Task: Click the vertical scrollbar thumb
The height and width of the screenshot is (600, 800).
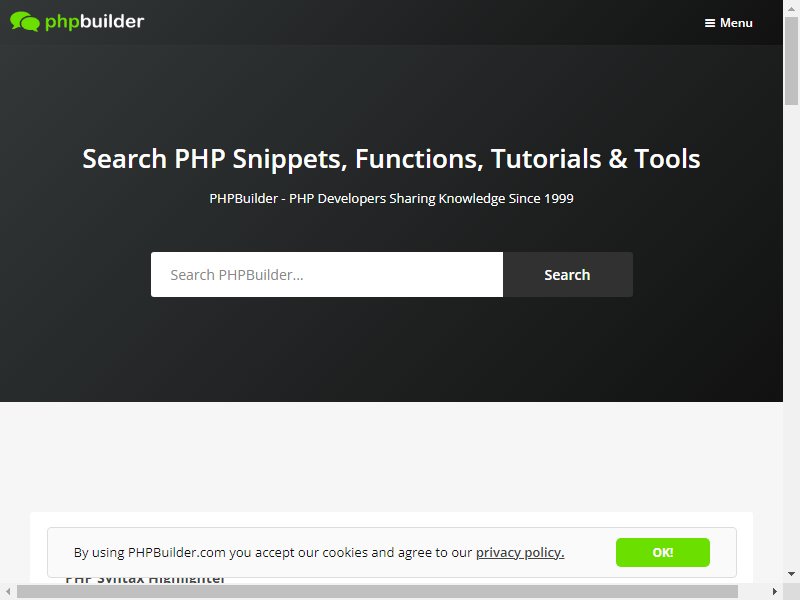Action: coord(791,61)
